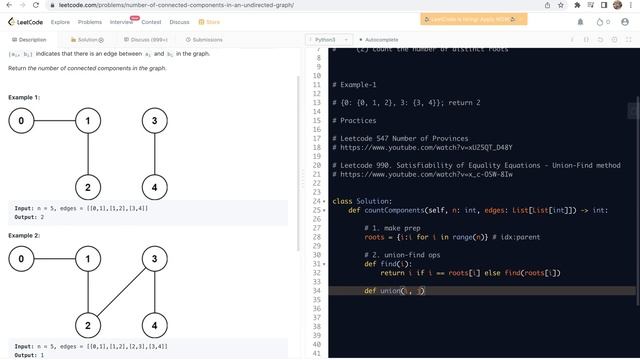Click the orange promotional banner

474,19
